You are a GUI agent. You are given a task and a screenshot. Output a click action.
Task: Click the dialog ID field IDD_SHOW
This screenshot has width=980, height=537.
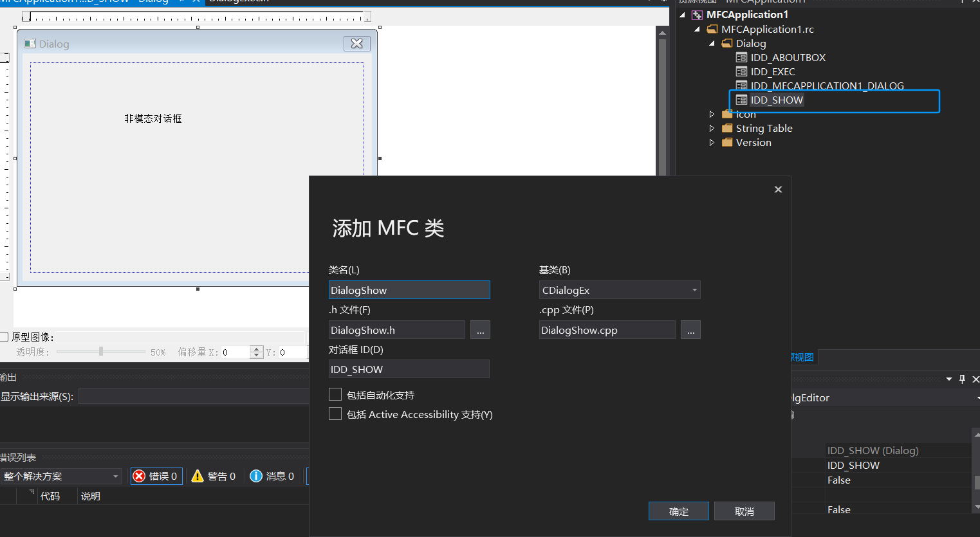(x=409, y=369)
